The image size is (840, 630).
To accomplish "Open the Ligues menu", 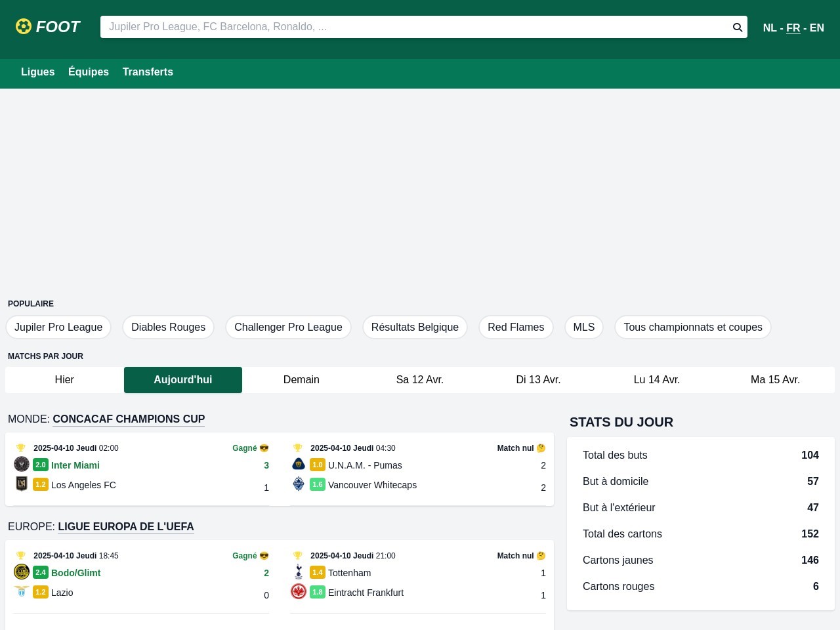I will tap(38, 72).
